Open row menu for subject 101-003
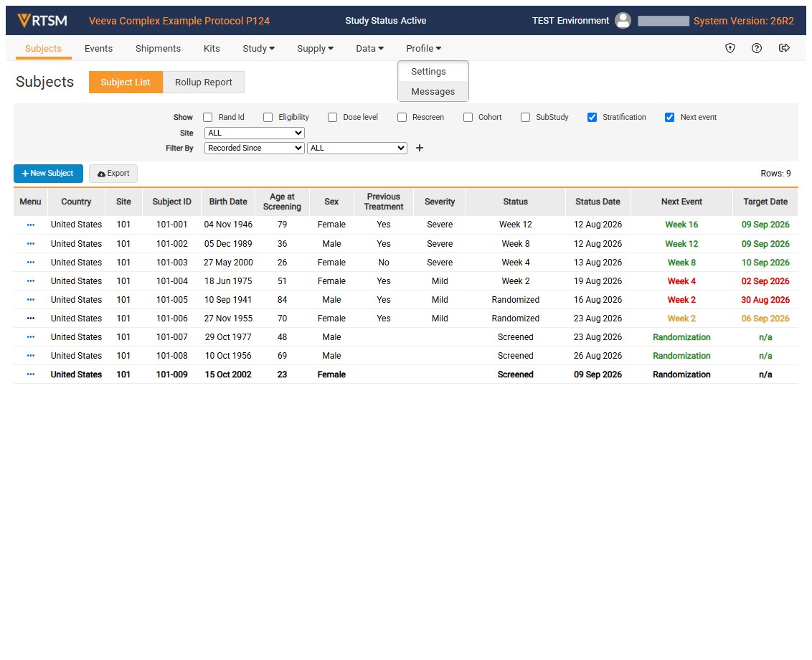Image resolution: width=812 pixels, height=660 pixels. coord(31,262)
